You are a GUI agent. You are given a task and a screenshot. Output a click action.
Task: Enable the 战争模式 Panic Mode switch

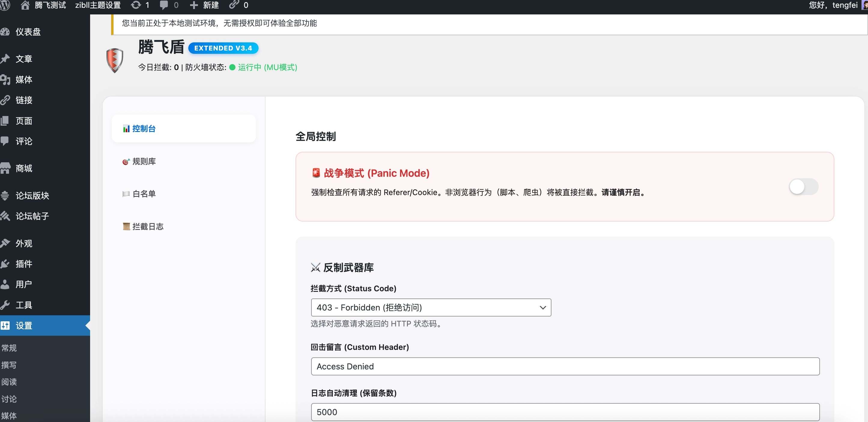(803, 187)
